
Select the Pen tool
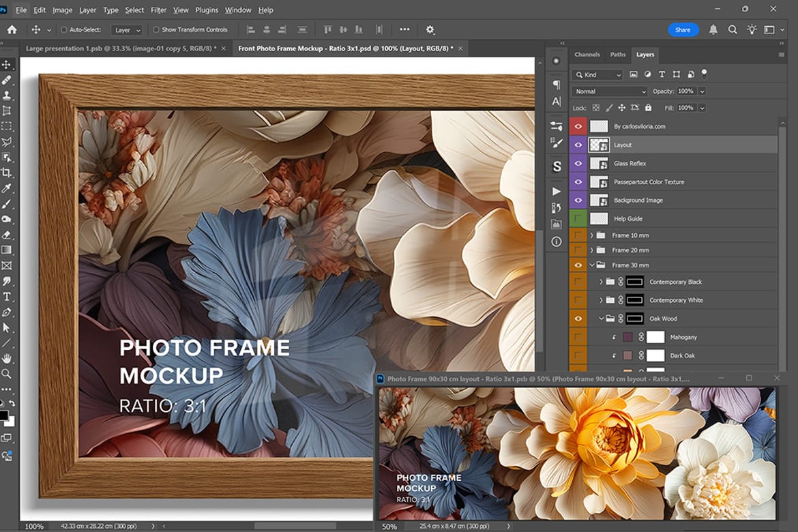coord(7,312)
